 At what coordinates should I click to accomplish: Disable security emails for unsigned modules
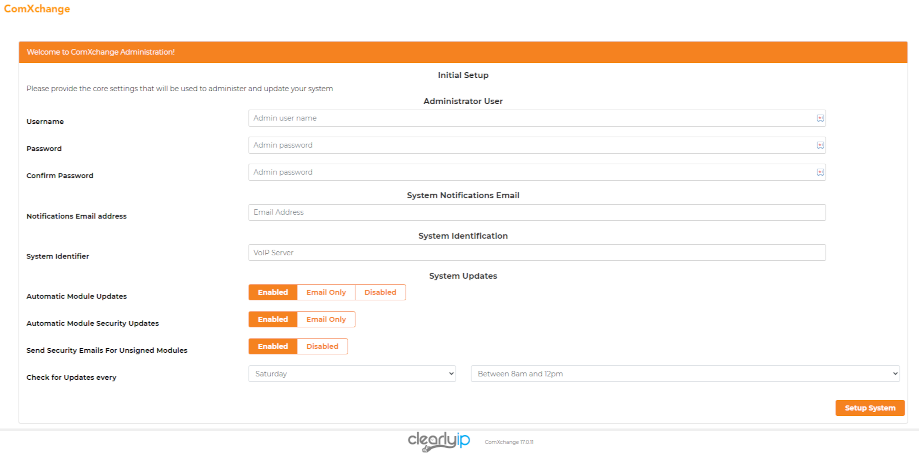tap(322, 347)
